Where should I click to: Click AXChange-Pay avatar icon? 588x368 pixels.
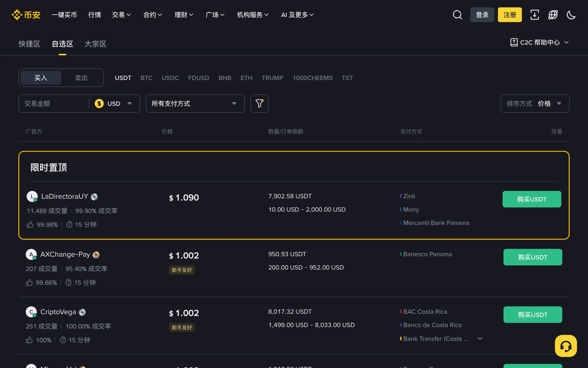31,254
